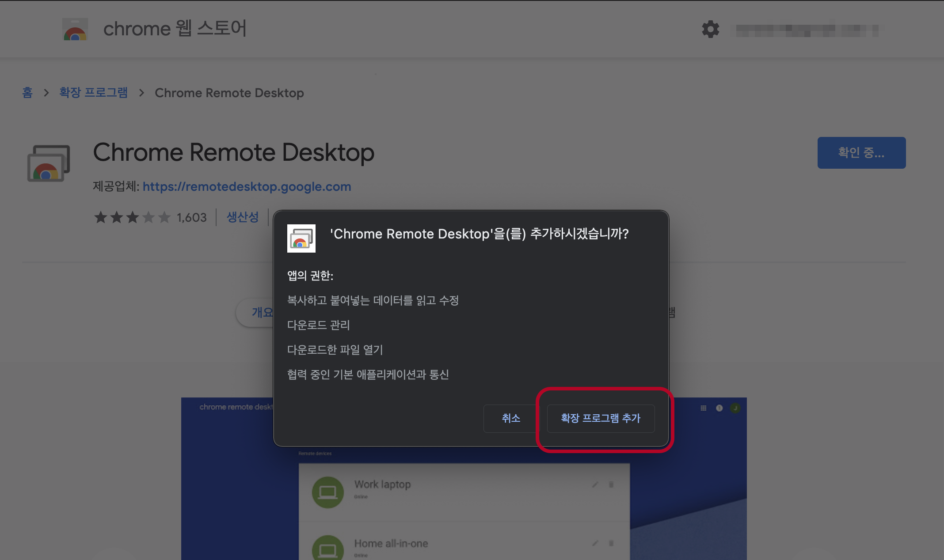Click the apps grid icon in the screenshot preview
This screenshot has width=944, height=560.
point(703,408)
